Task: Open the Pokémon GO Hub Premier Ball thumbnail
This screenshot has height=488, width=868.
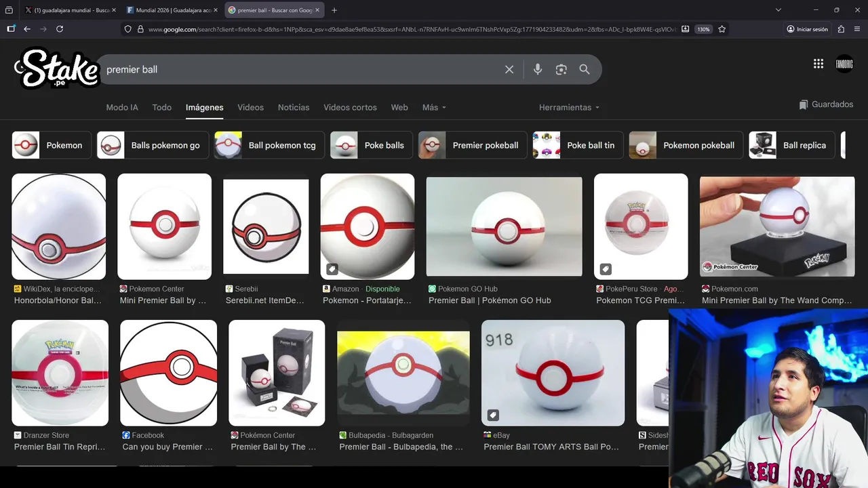Action: 504,226
